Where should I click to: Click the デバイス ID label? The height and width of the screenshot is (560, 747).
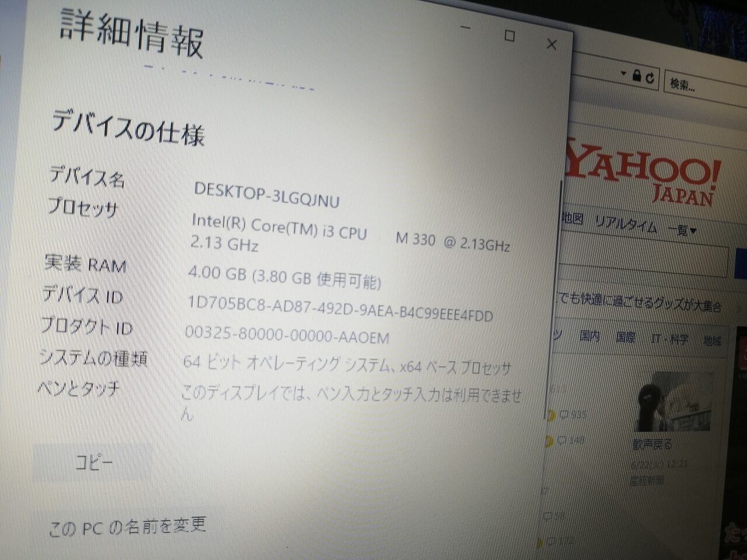[82, 295]
